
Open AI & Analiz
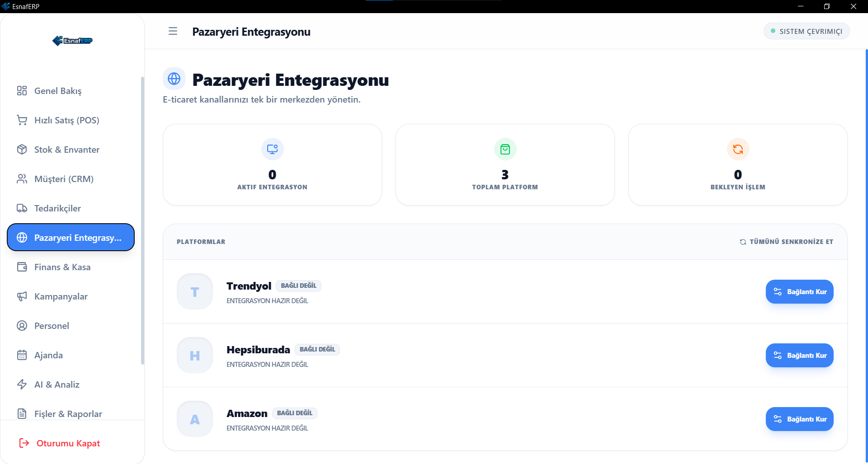[x=71, y=384]
